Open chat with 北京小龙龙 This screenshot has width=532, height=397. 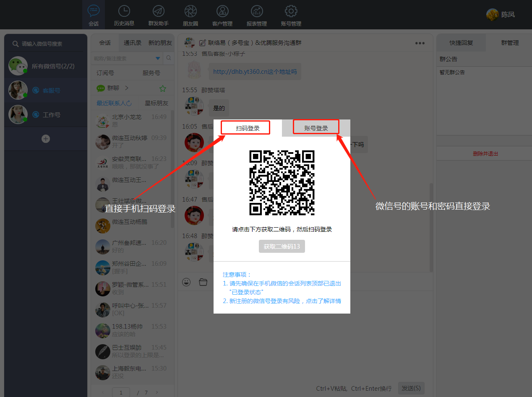click(x=131, y=120)
